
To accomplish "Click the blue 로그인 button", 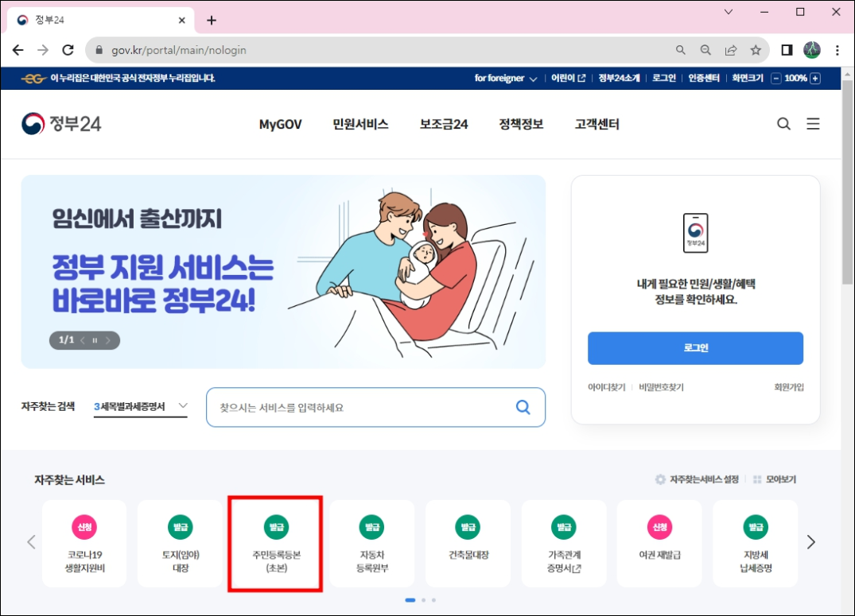I will pyautogui.click(x=695, y=348).
